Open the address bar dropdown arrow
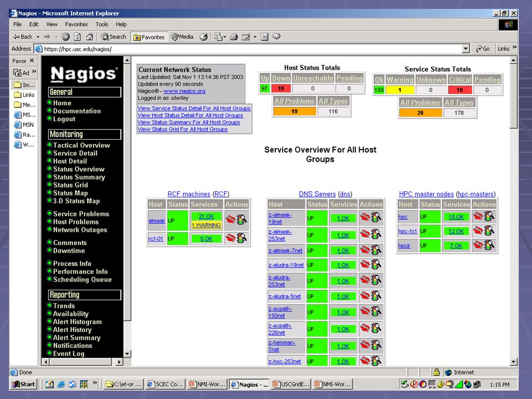Viewport: 532px width, 399px height. [466, 49]
